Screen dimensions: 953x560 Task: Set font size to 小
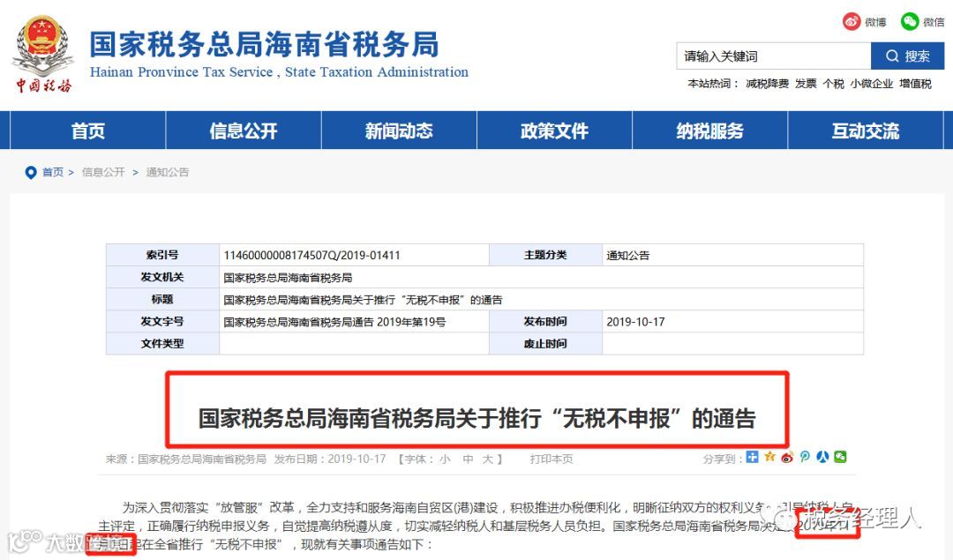pyautogui.click(x=445, y=459)
